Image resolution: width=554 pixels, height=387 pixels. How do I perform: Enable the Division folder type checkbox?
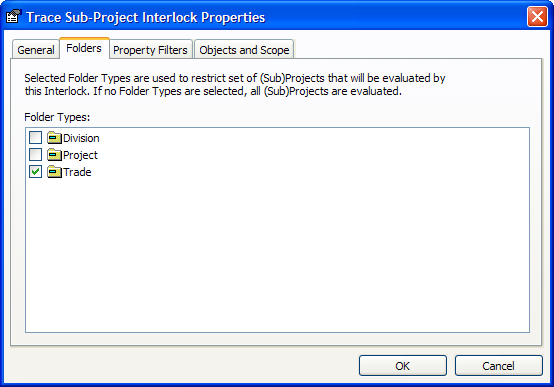35,137
